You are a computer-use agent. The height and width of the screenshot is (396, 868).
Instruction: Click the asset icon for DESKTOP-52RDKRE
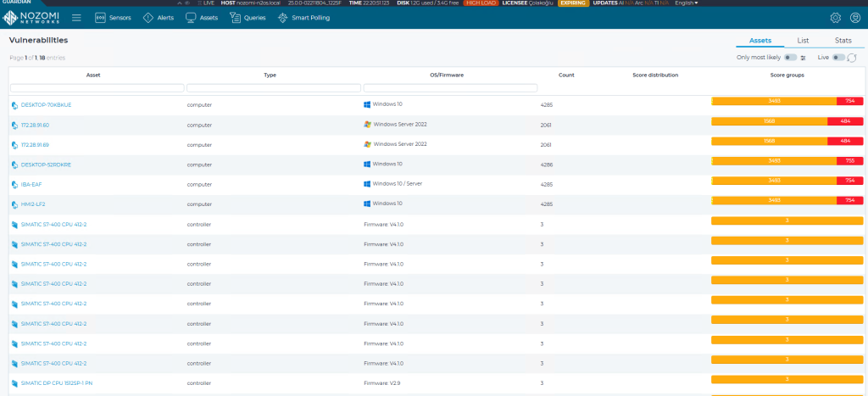[x=15, y=165]
